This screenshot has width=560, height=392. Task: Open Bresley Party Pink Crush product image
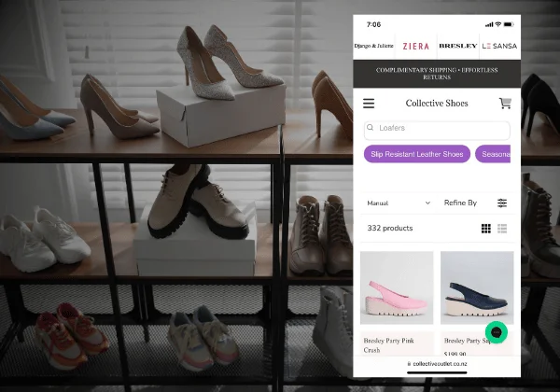[397, 288]
